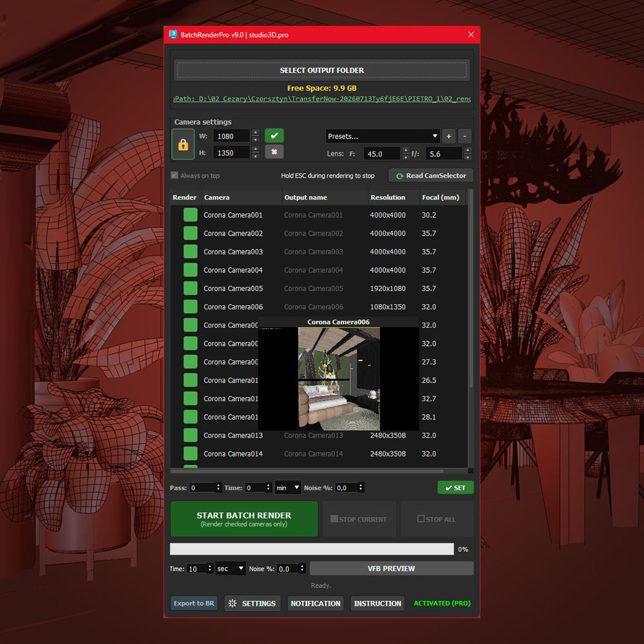Click the Output name column header
This screenshot has width=644, height=644.
pos(325,198)
